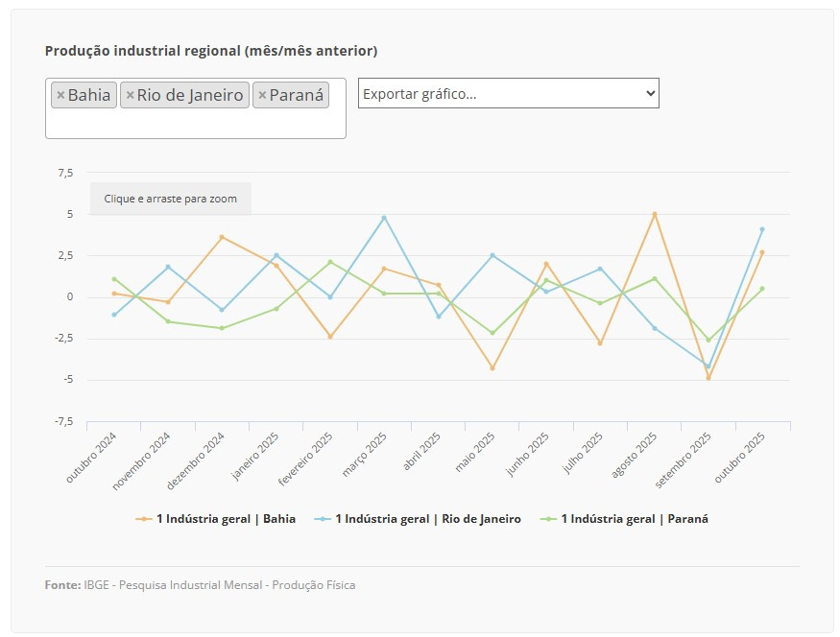Click empty area of region selector box
This screenshot has width=840, height=637.
[192, 124]
